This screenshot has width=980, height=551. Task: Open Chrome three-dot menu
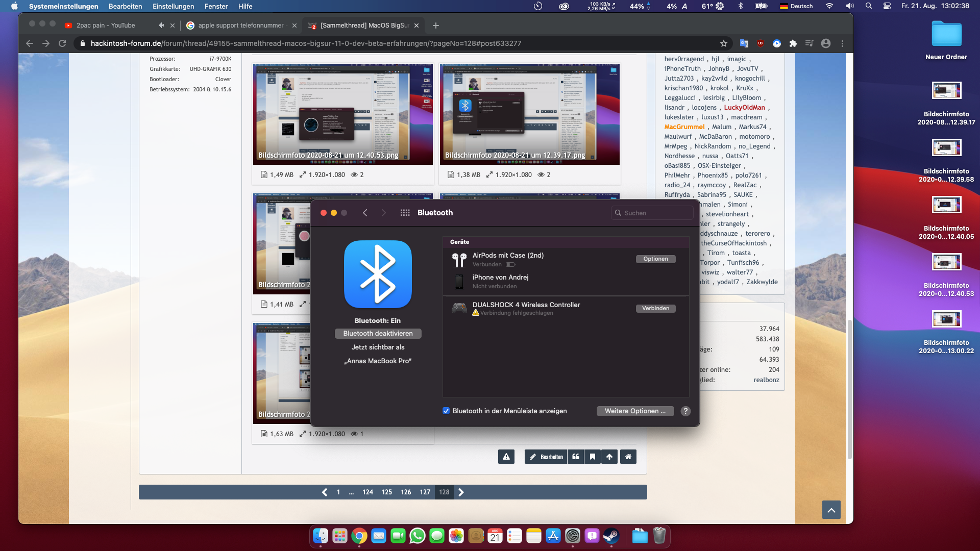coord(842,43)
